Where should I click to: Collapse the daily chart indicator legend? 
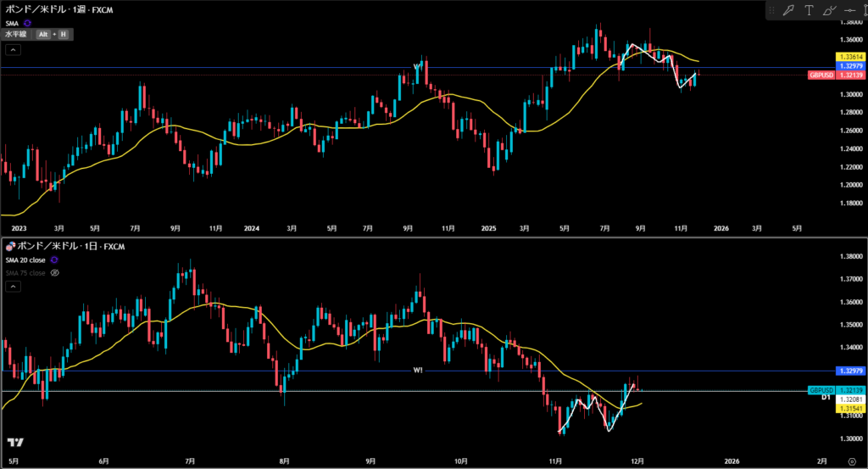pyautogui.click(x=12, y=287)
